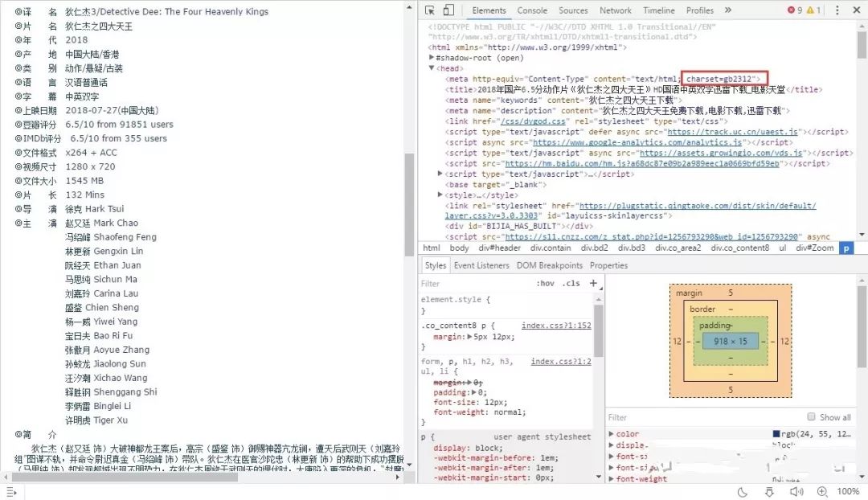
Task: Open the yellow warning count indicator
Action: [x=813, y=10]
